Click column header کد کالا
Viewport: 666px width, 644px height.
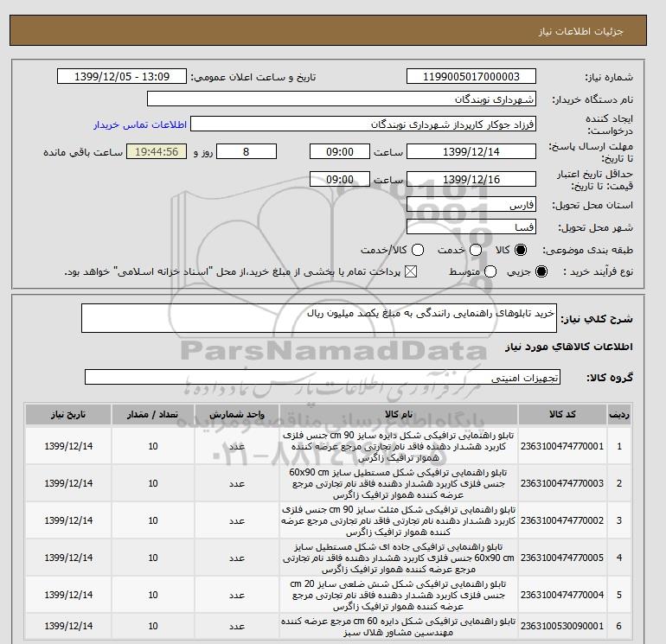pos(562,414)
